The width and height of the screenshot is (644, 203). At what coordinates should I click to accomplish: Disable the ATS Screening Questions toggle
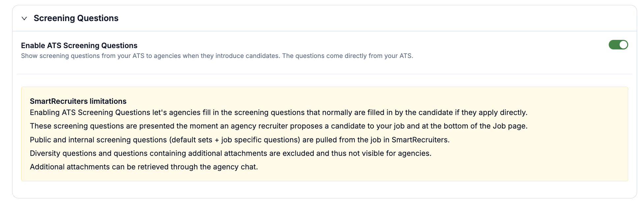pos(618,44)
